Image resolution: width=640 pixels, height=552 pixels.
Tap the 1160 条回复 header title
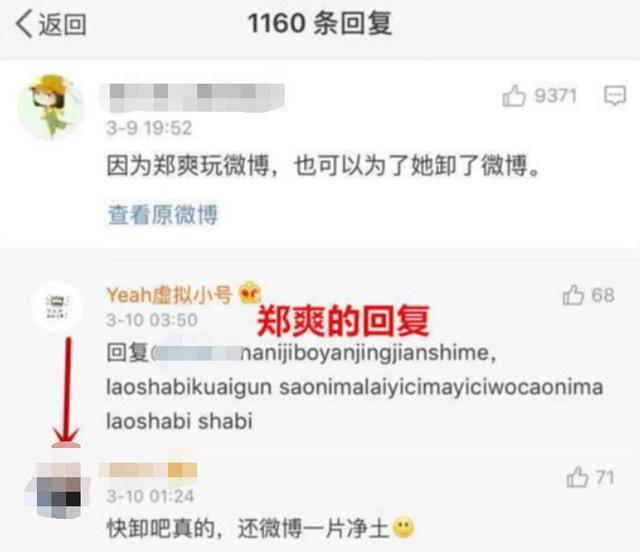coord(320,23)
